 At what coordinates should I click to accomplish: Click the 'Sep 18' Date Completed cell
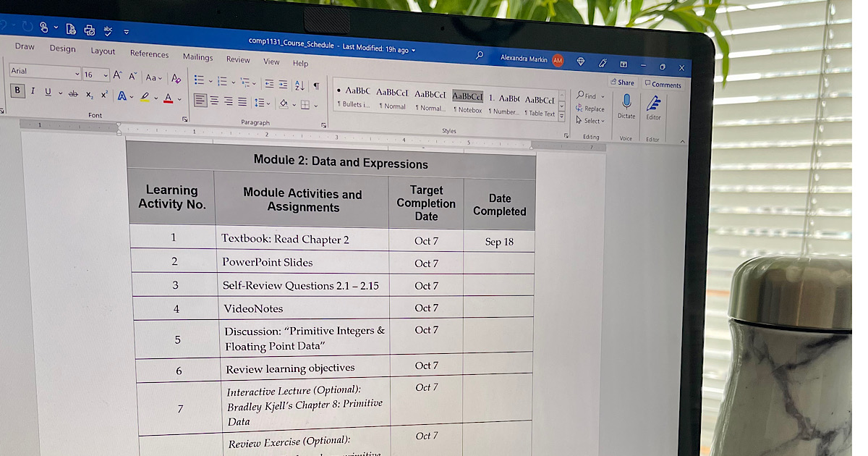[x=499, y=242]
